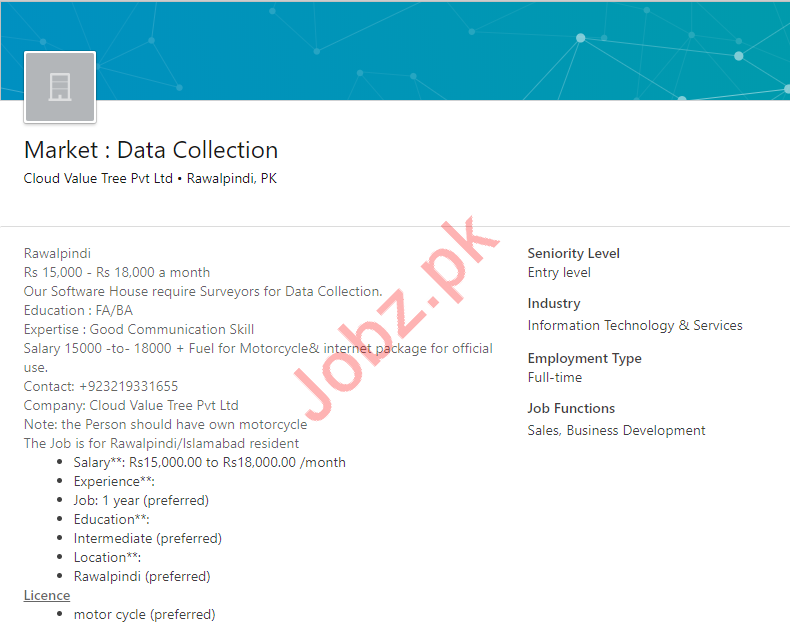Click the 'Seniority Level' heading
Screen dimensions: 790x640
(x=574, y=253)
